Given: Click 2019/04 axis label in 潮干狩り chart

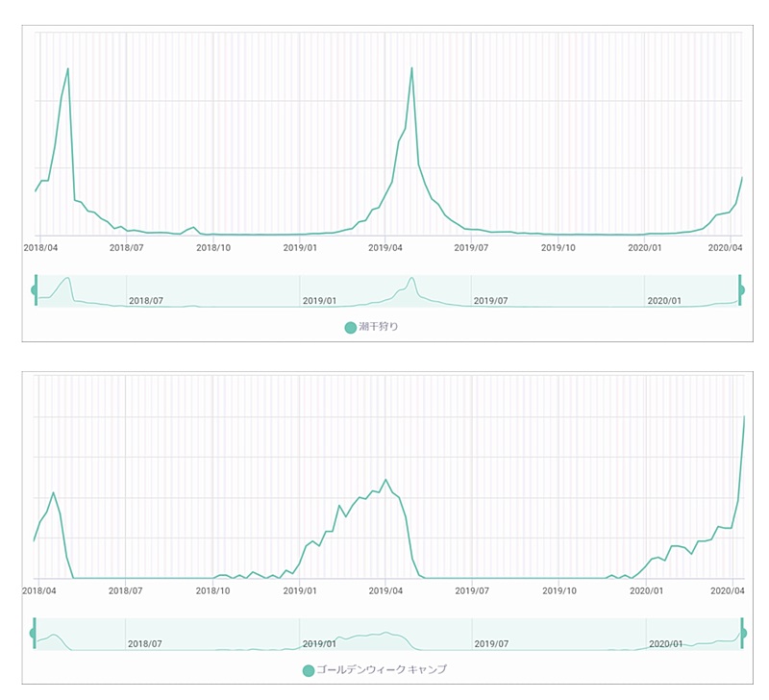Looking at the screenshot, I should [385, 248].
